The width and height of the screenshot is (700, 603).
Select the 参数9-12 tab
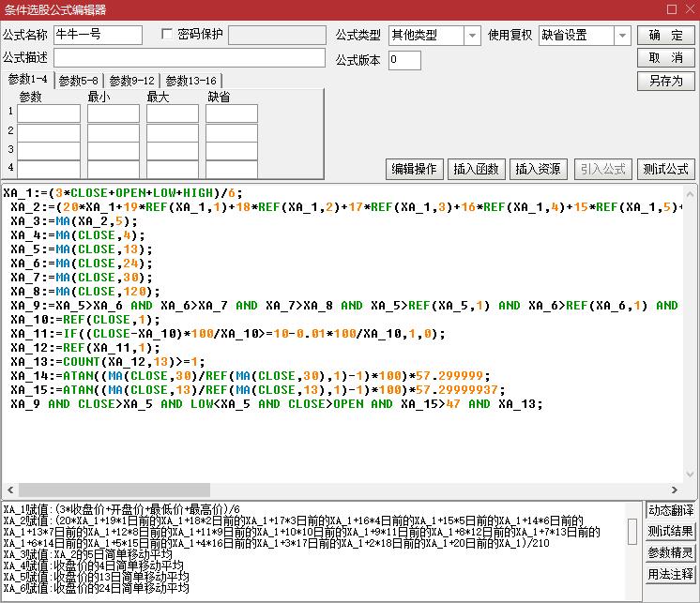[131, 81]
